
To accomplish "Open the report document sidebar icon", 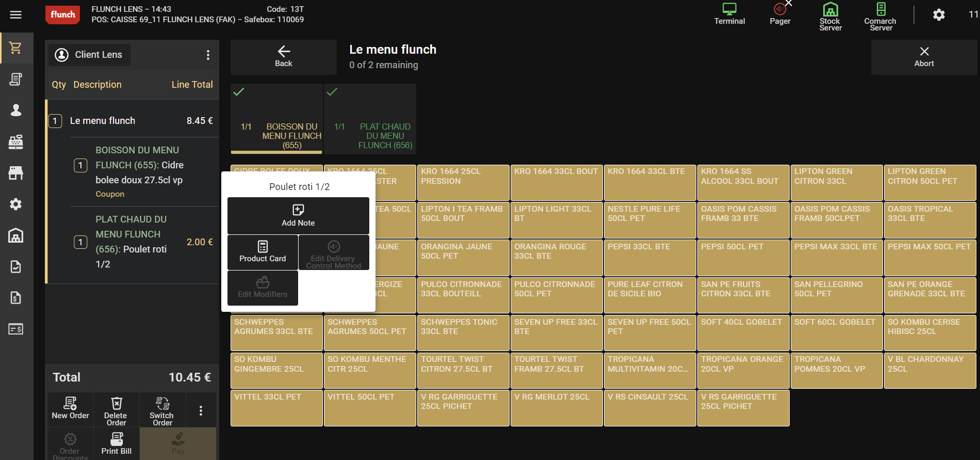I will pos(16,266).
